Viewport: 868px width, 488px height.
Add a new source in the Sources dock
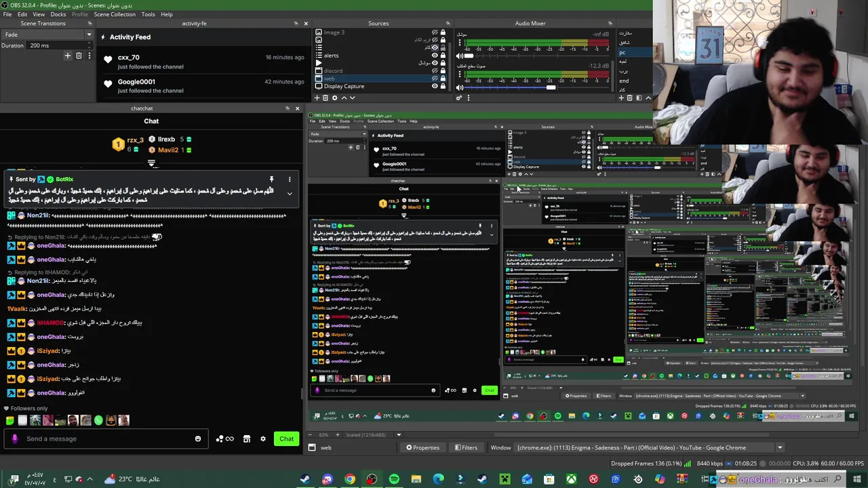click(x=318, y=98)
